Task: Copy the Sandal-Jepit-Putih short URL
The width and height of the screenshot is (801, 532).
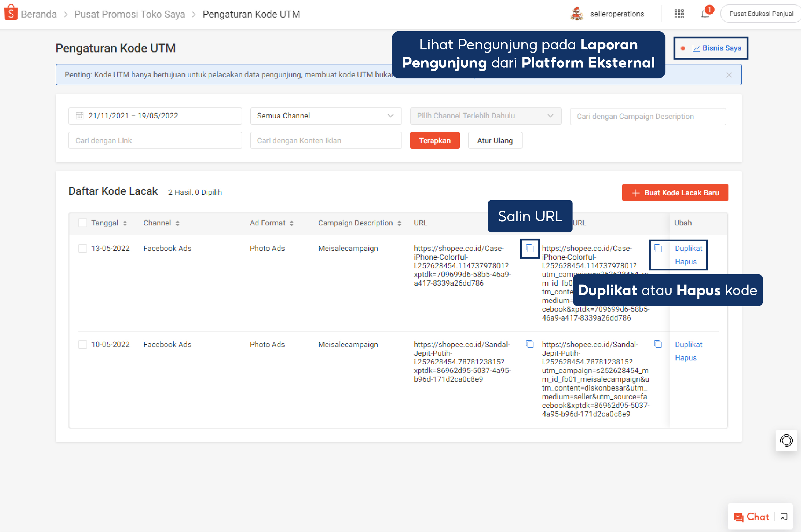Action: pyautogui.click(x=530, y=344)
